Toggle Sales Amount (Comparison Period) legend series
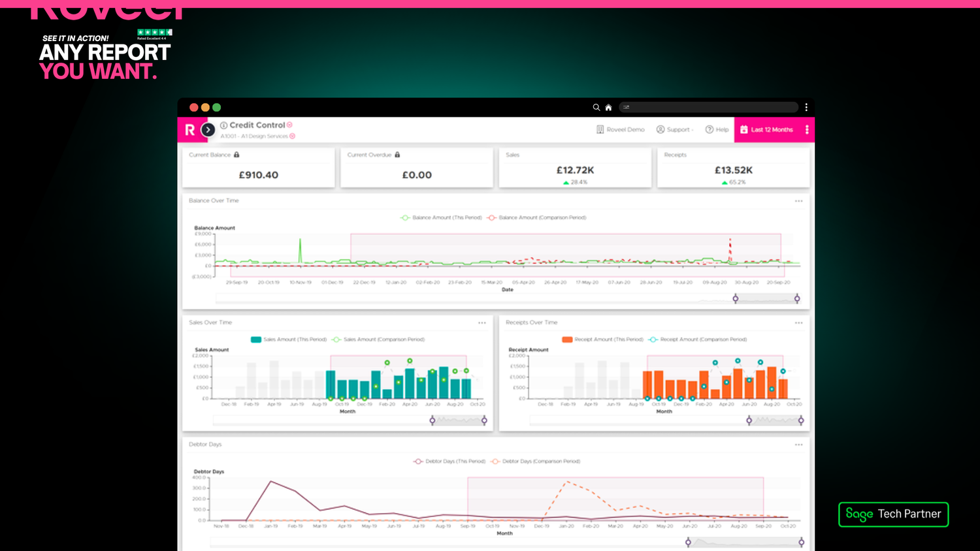Image resolution: width=980 pixels, height=551 pixels. tap(378, 339)
